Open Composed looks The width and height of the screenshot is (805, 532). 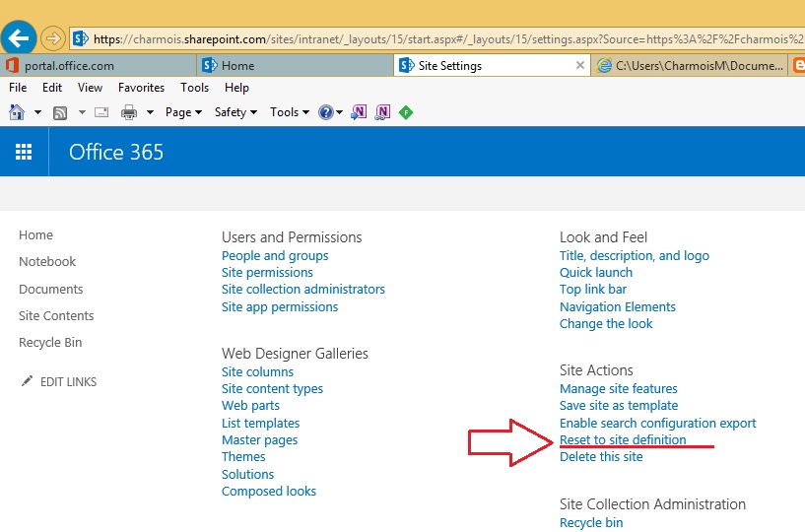pos(269,492)
